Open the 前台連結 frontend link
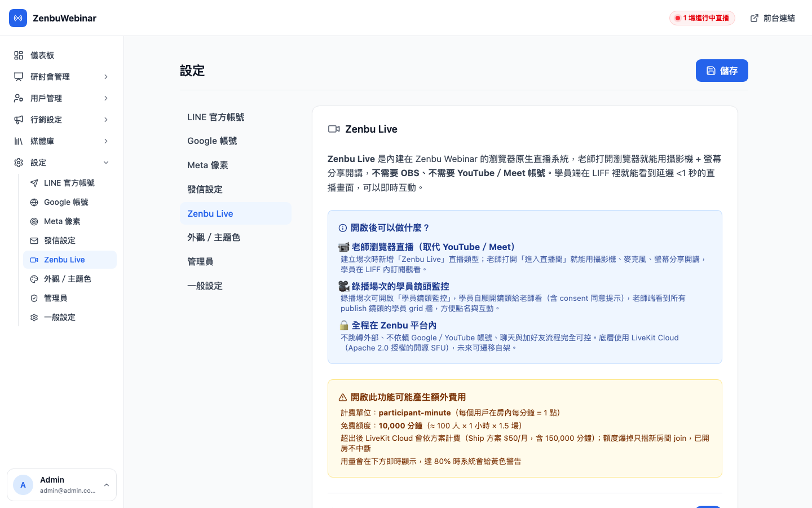 [x=773, y=18]
